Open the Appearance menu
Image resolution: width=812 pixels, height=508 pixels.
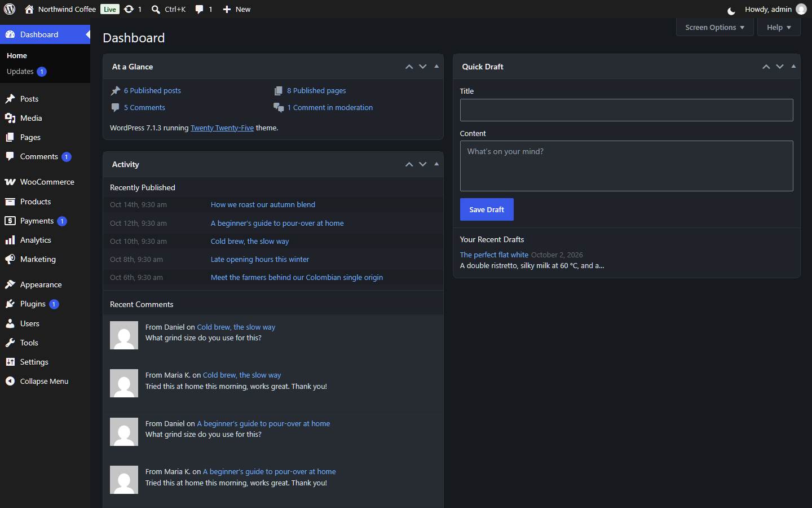tap(45, 284)
